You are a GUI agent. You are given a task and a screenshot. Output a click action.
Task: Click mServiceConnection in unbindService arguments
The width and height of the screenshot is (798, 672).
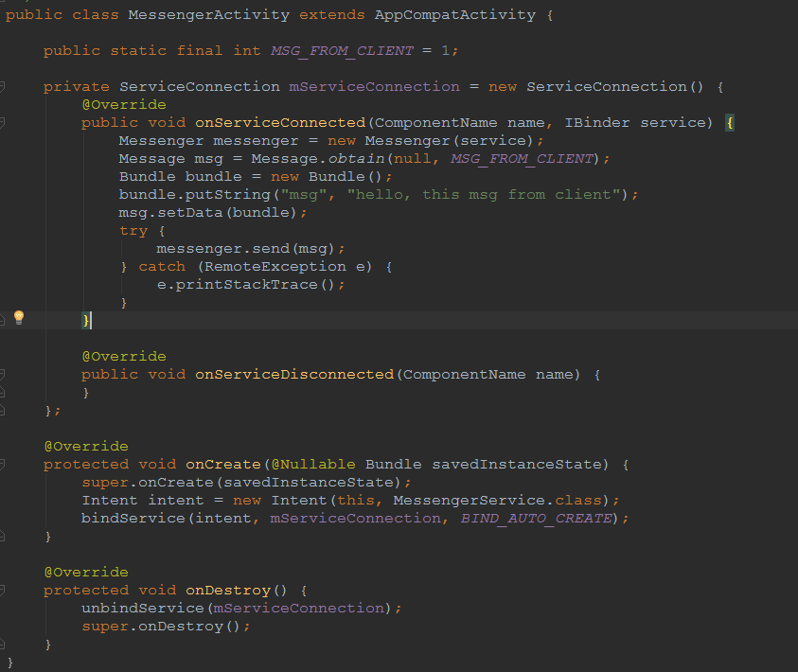point(299,609)
